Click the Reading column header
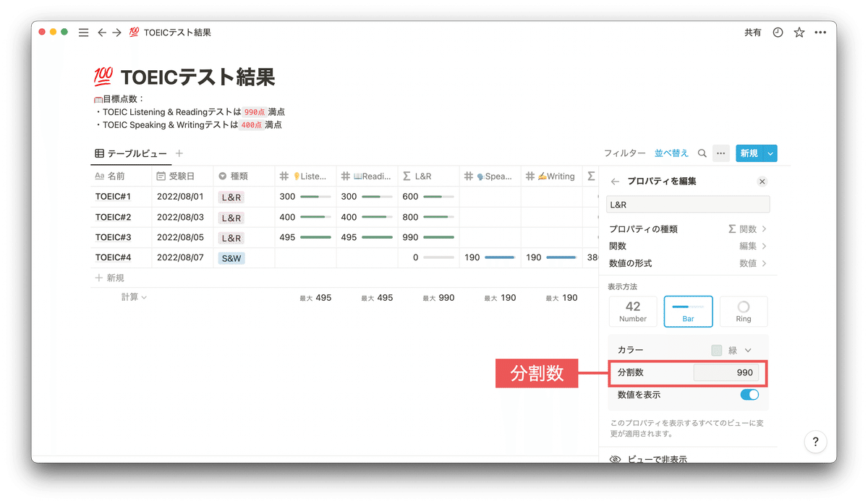This screenshot has width=868, height=504. [x=367, y=176]
